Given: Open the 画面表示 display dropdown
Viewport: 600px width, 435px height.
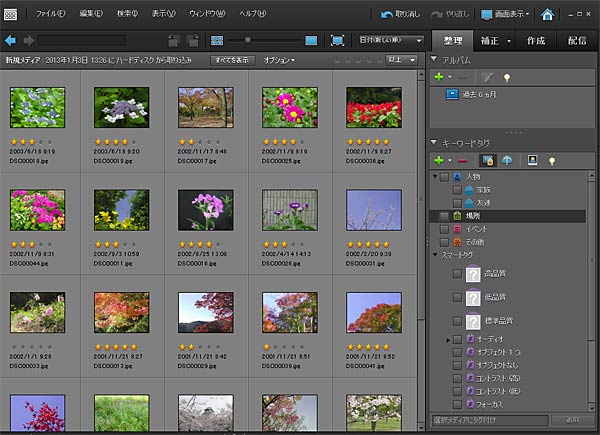Looking at the screenshot, I should 505,15.
